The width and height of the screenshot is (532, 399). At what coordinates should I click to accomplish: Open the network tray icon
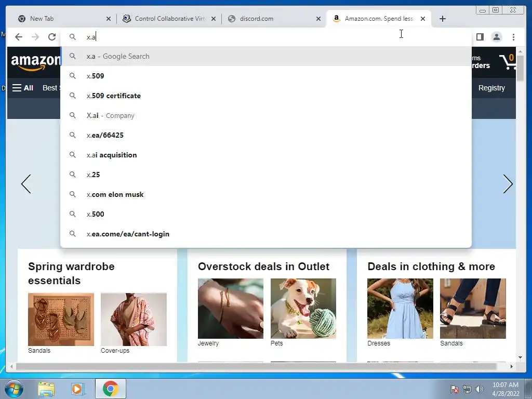[x=467, y=389]
